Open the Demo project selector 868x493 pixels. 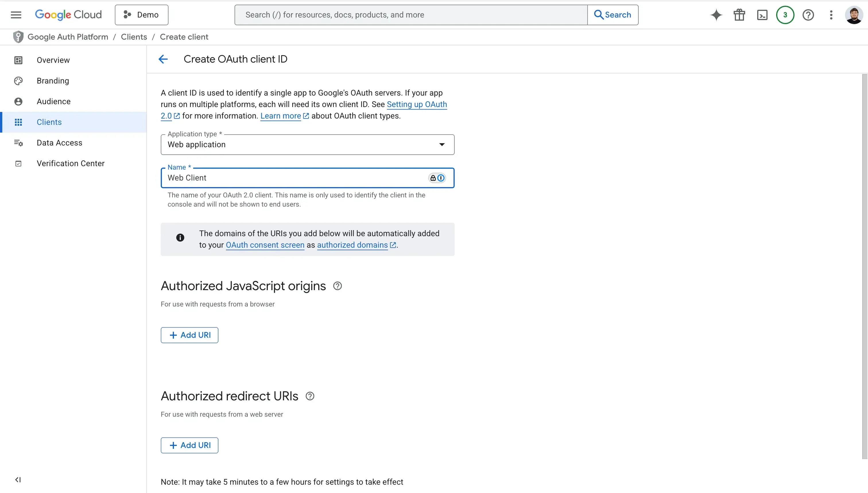click(x=141, y=15)
